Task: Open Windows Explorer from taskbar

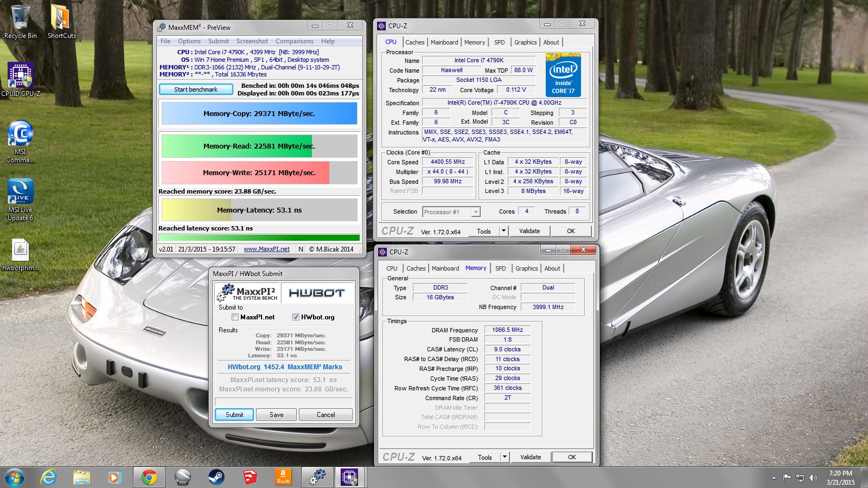Action: 81,477
